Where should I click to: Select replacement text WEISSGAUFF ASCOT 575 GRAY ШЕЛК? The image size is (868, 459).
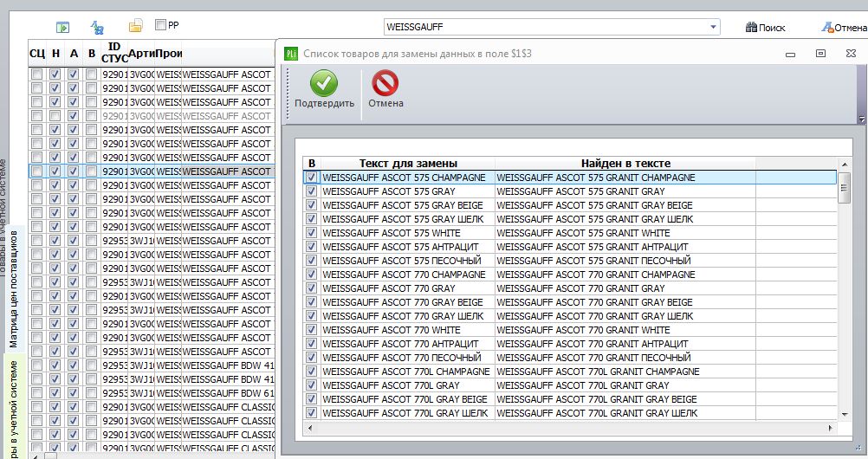point(408,219)
